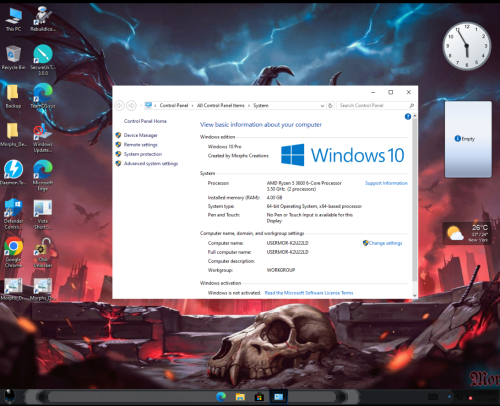Image resolution: width=500 pixels, height=406 pixels.
Task: Open File Explorer from the taskbar
Action: [x=240, y=397]
